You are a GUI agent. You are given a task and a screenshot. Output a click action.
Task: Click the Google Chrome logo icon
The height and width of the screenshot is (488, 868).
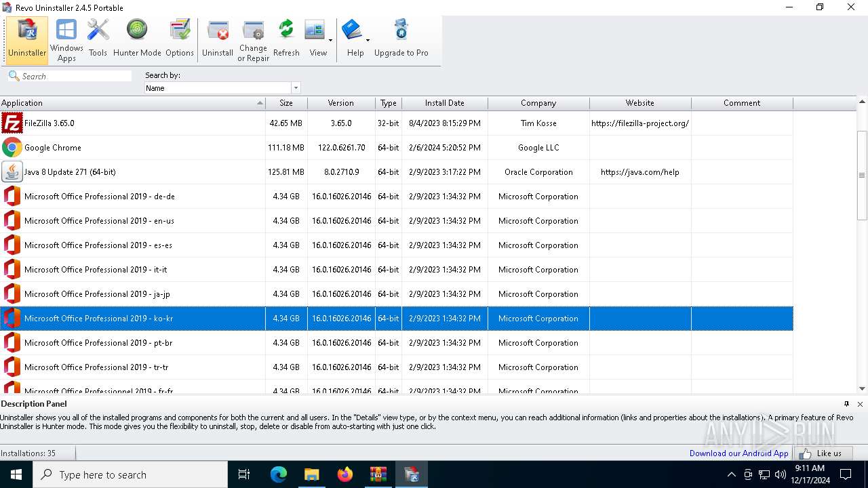point(12,148)
